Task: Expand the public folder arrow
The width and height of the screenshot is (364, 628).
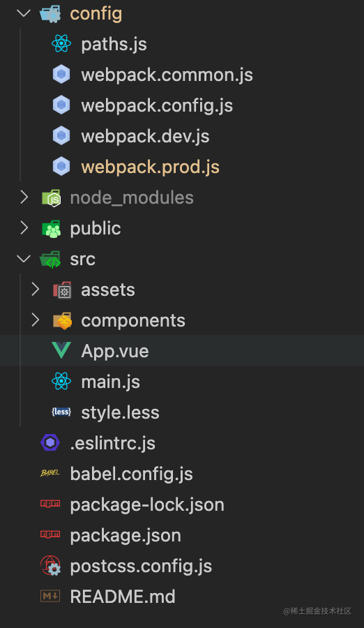Action: (24, 228)
